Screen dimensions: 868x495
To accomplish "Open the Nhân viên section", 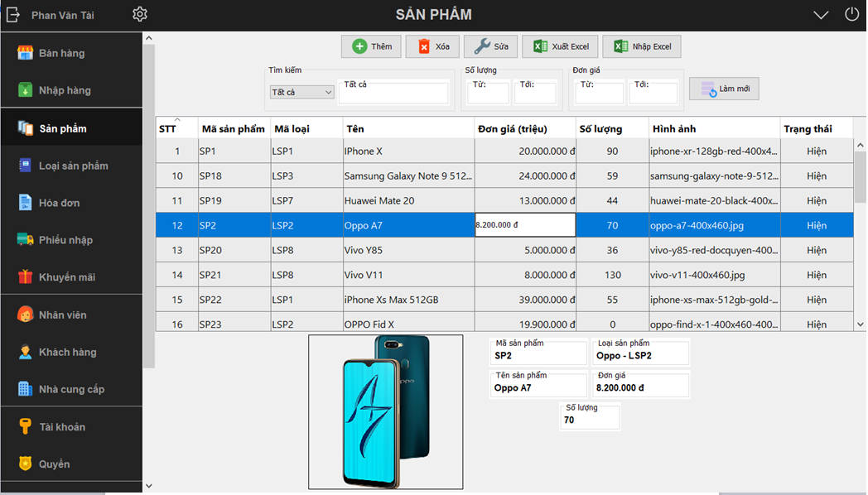I will [x=71, y=315].
